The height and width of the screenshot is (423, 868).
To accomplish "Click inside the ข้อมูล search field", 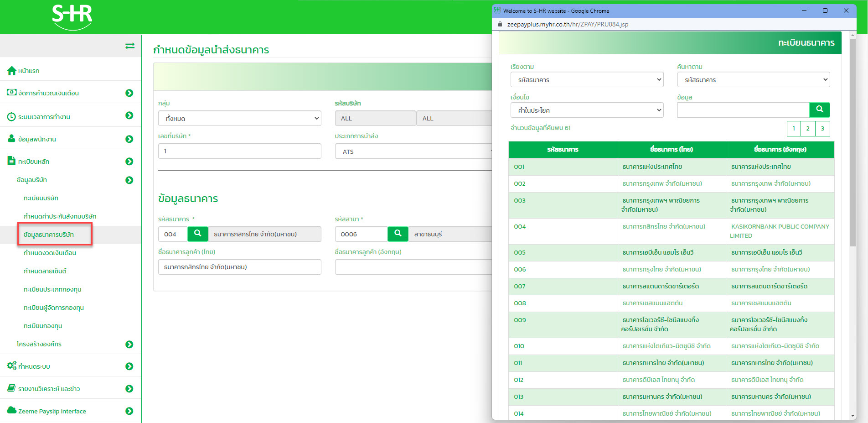I will click(742, 110).
